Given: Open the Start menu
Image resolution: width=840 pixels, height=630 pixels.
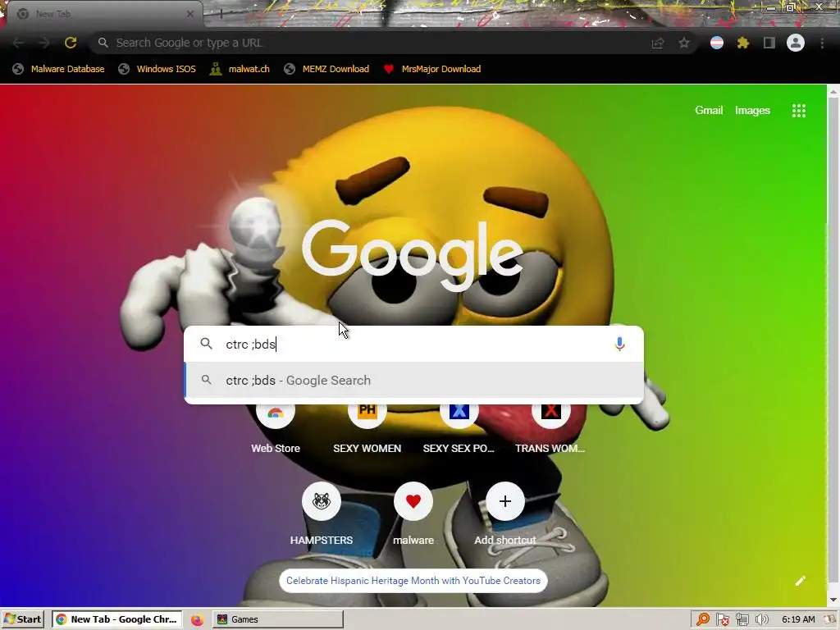Looking at the screenshot, I should click(22, 619).
